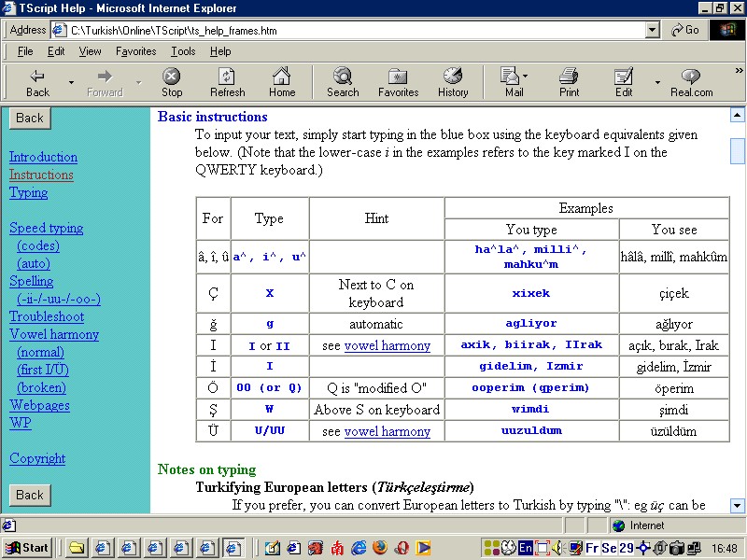The width and height of the screenshot is (747, 560).
Task: Open the Edit button dropdown arrow
Action: [657, 82]
